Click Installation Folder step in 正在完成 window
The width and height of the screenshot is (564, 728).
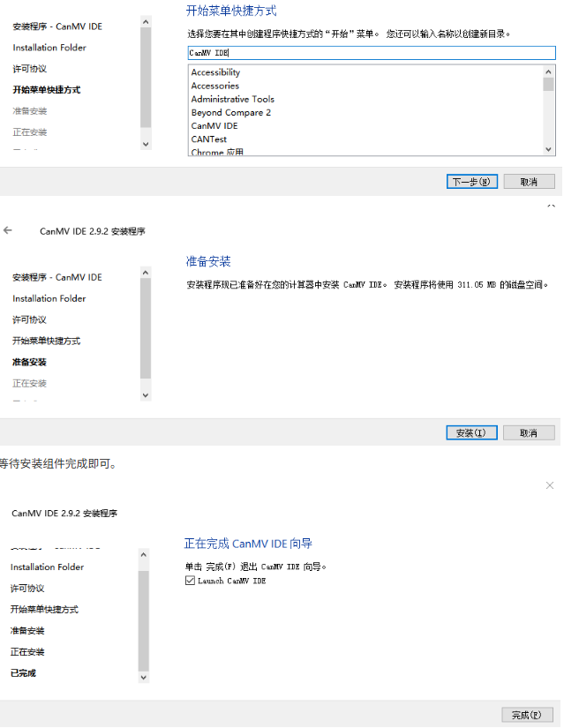(48, 567)
